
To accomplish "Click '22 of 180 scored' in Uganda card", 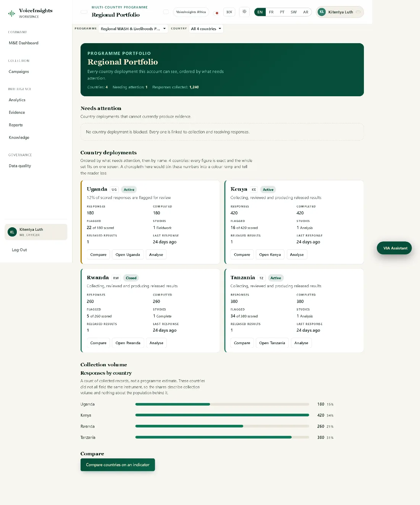I will [x=100, y=228].
